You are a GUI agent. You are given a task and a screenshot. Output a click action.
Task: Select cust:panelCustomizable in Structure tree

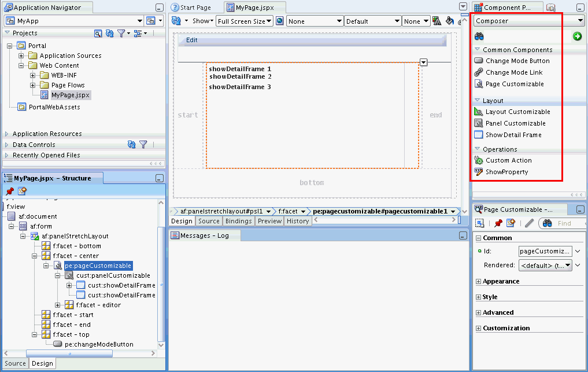coord(113,275)
